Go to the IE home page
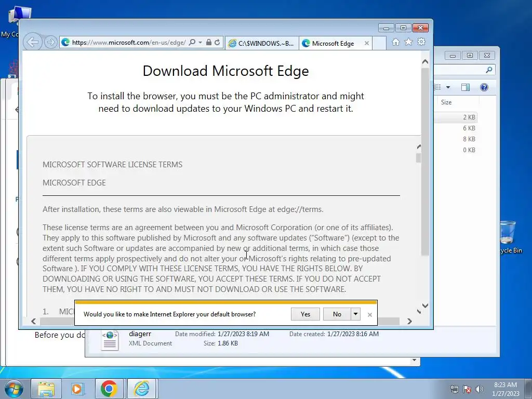Image resolution: width=532 pixels, height=399 pixels. click(395, 42)
